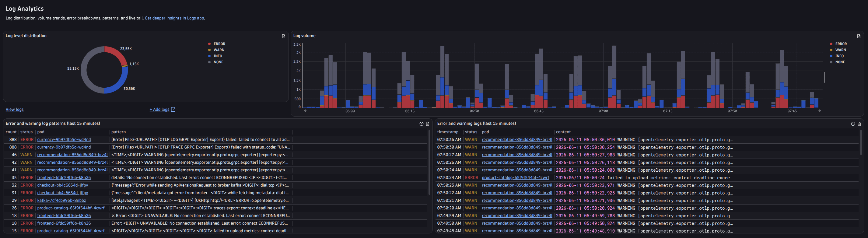
Task: Click the log patterns table vertical scrollbar
Action: [429, 163]
